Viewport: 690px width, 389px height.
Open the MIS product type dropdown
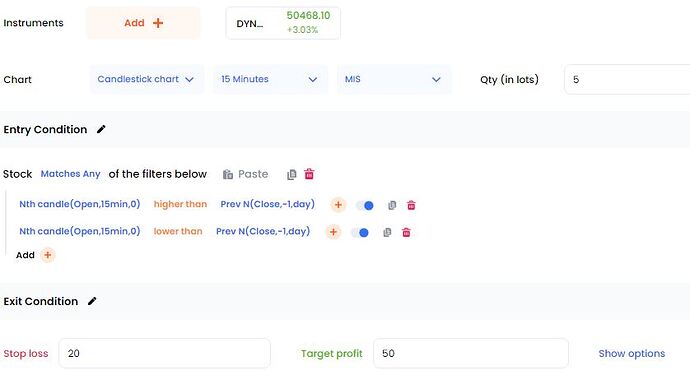394,79
